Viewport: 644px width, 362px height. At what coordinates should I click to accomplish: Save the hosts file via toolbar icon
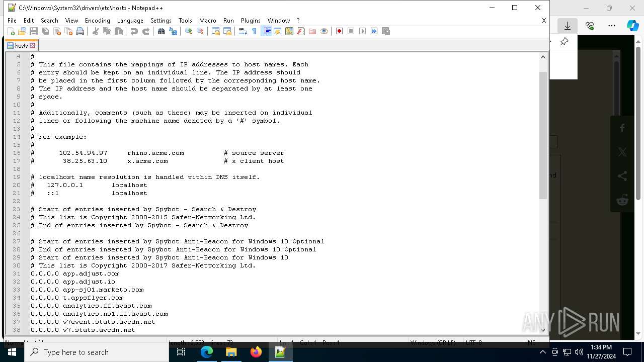coord(34,31)
